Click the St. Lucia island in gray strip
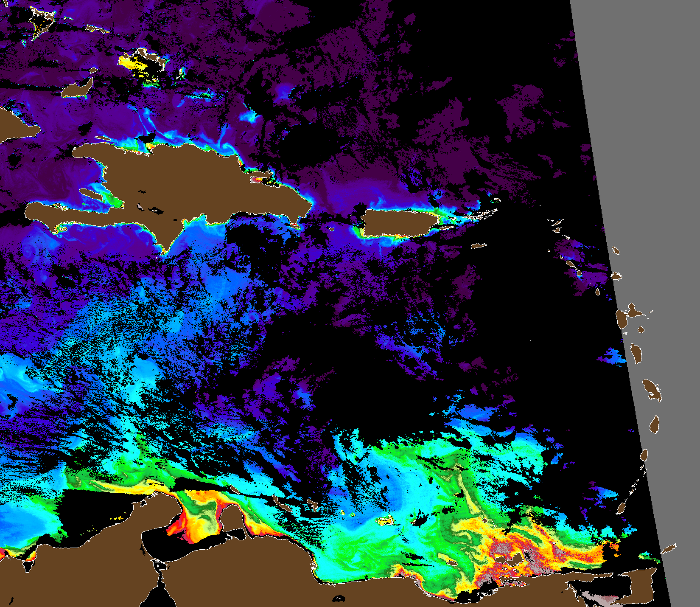The image size is (700, 607). tap(655, 424)
